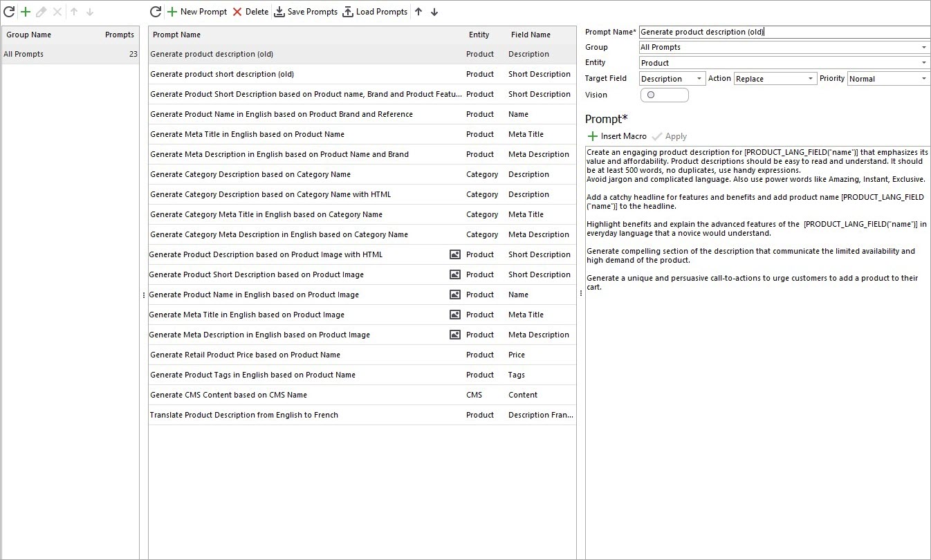Click the CMS entity cell

[474, 395]
